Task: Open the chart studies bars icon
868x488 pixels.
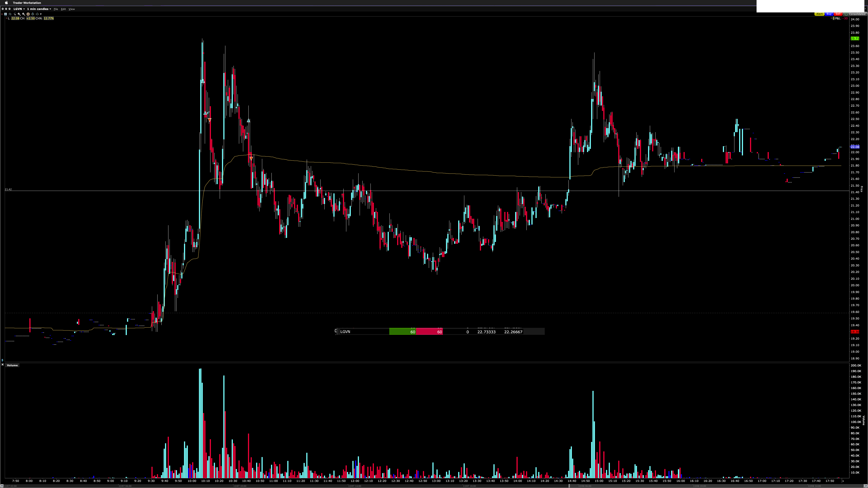Action: point(10,14)
